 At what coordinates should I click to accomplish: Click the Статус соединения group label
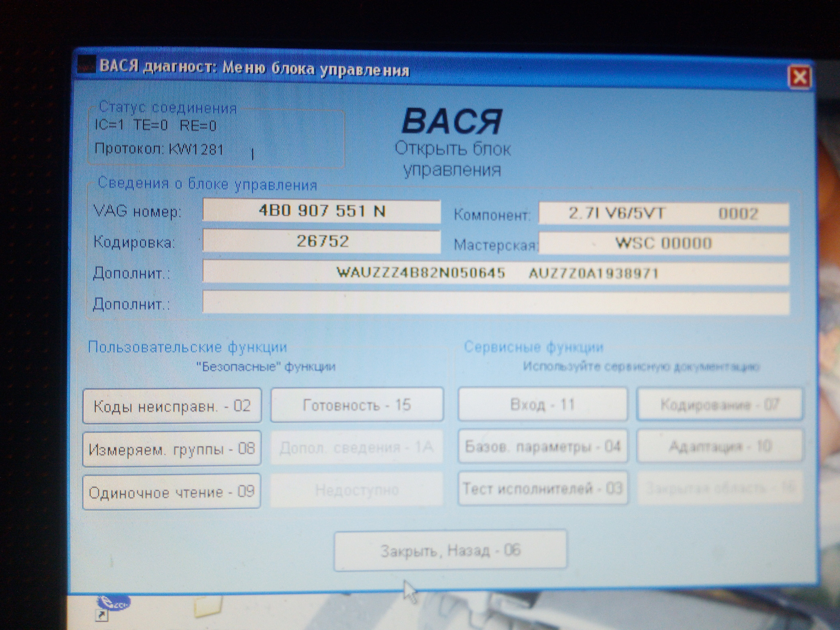[168, 107]
